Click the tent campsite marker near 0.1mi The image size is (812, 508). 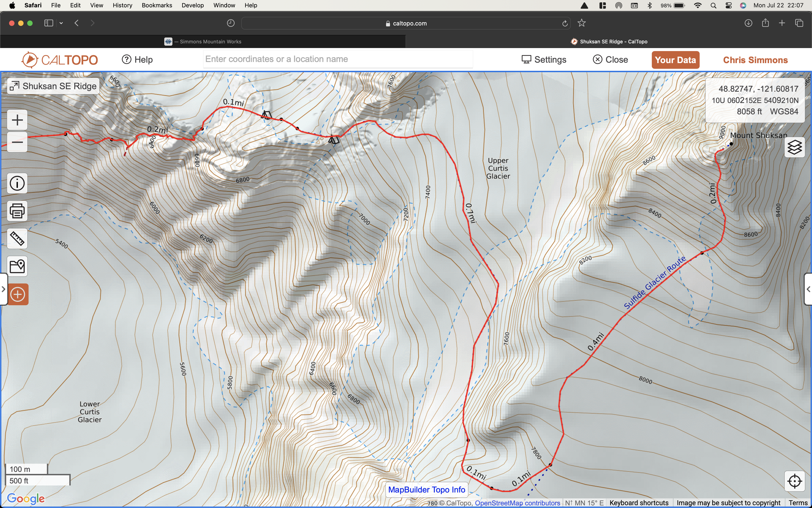266,115
